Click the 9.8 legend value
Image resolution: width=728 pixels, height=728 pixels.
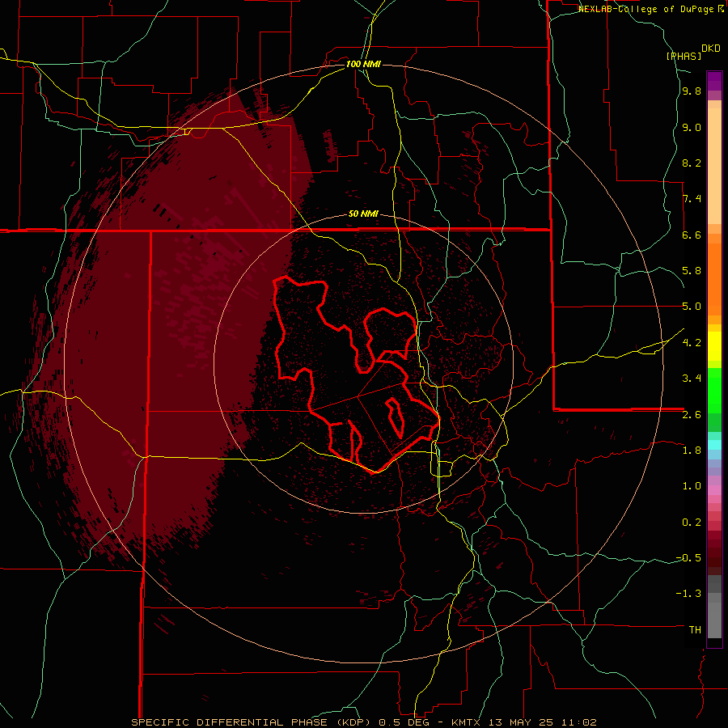pos(692,91)
